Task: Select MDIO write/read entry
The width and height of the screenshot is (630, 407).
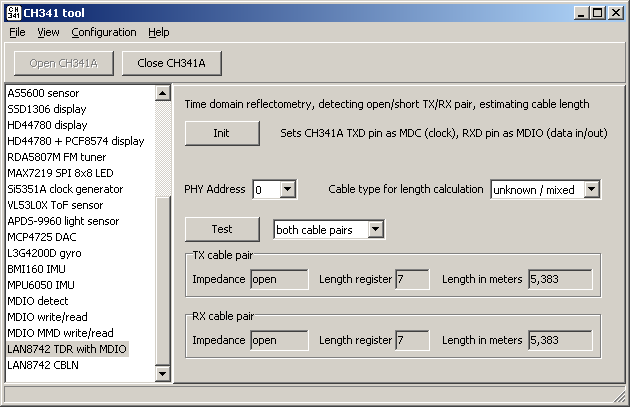Action: (47, 317)
